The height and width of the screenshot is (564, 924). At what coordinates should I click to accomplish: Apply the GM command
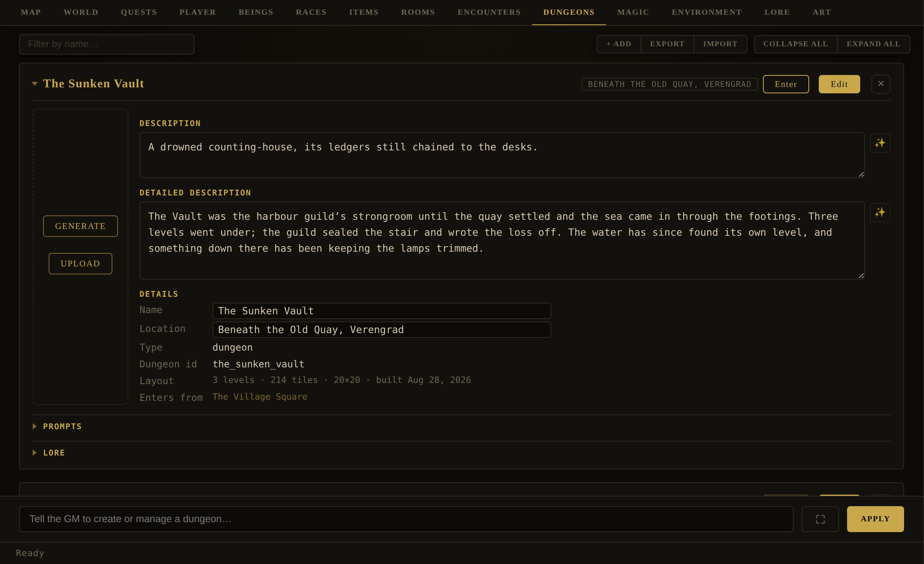tap(875, 519)
